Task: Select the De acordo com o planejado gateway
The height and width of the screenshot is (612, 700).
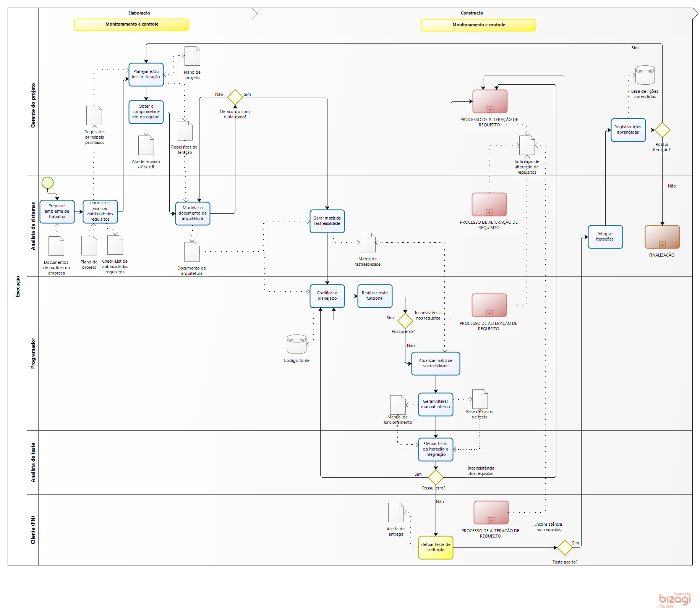Action: [235, 97]
